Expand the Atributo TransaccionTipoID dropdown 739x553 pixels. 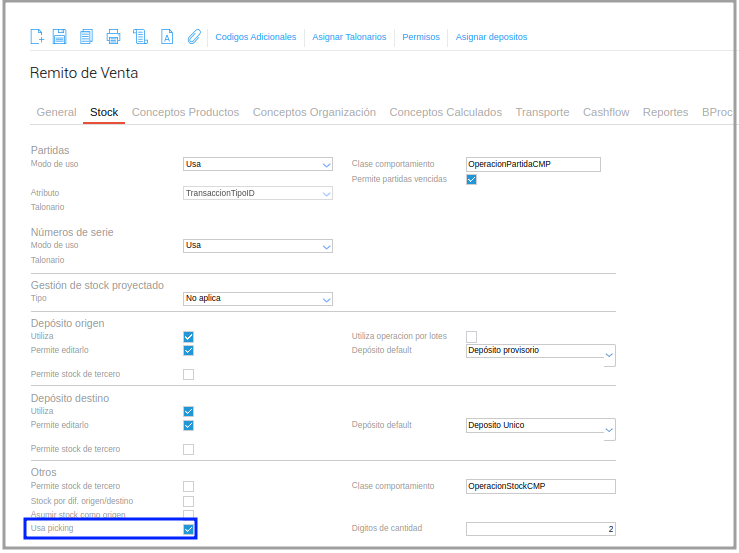click(x=258, y=193)
